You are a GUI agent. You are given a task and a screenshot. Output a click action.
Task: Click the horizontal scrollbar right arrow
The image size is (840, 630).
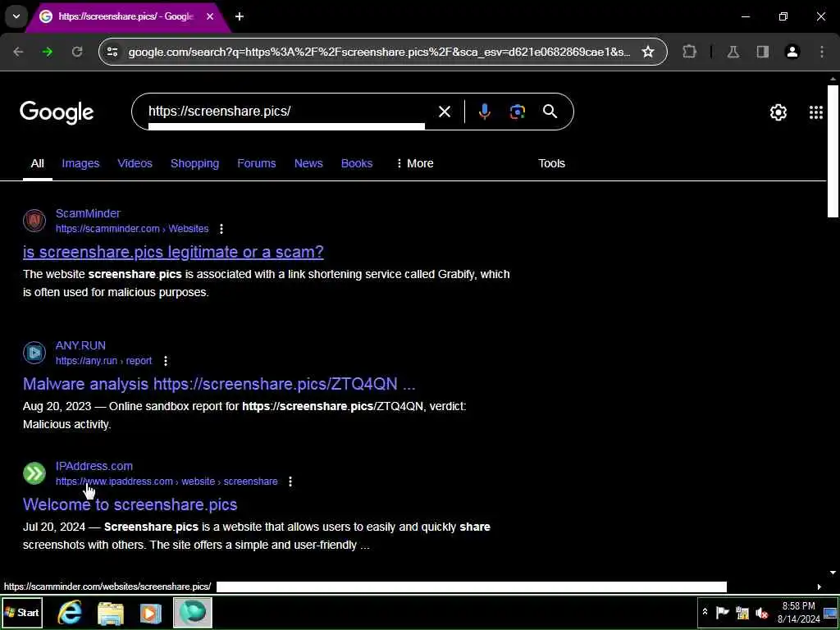(x=819, y=587)
